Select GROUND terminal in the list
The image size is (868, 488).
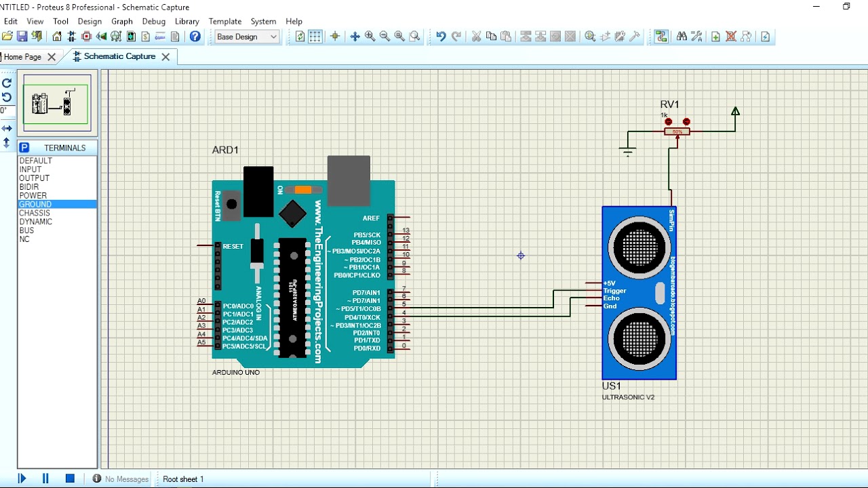point(57,204)
